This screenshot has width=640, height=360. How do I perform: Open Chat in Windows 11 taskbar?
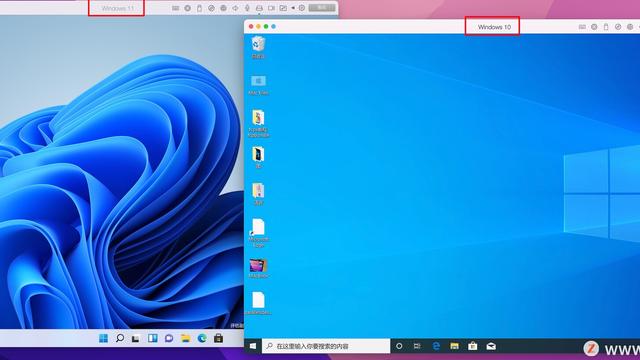pos(169,338)
